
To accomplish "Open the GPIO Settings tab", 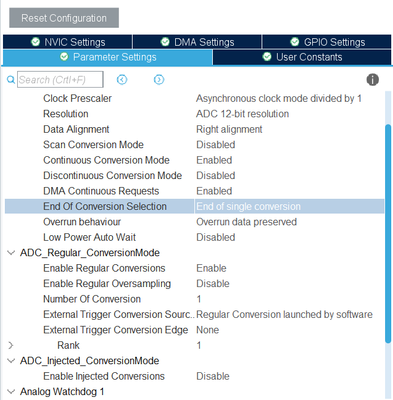I will click(327, 42).
